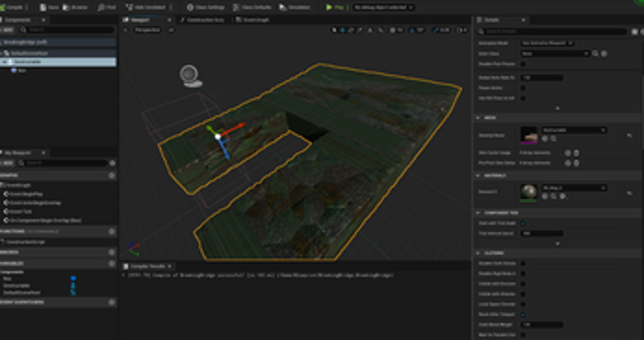Collapse the Materials section
Screen dimensions: 644x340
[x=480, y=175]
